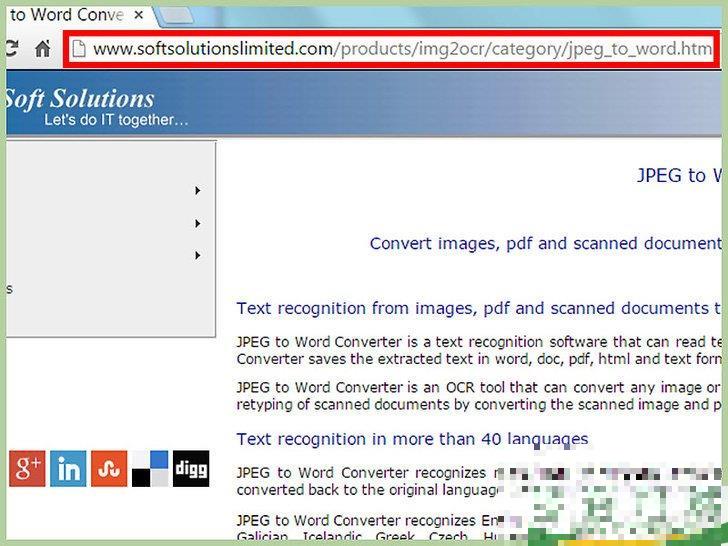The image size is (728, 546).
Task: Click the softsolutionslimited.com URL address bar
Action: pyautogui.click(x=400, y=49)
